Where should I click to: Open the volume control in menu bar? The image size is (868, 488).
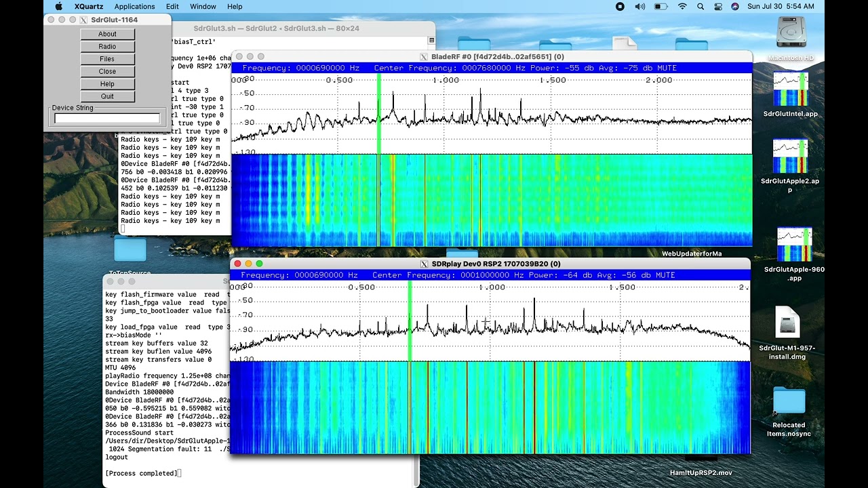click(640, 6)
